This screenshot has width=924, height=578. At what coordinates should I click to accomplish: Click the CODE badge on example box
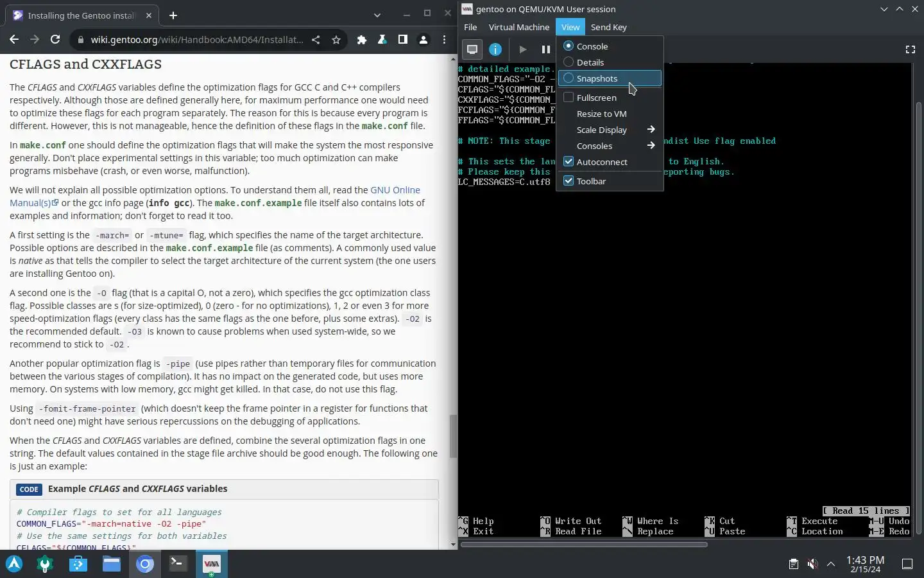pos(29,489)
